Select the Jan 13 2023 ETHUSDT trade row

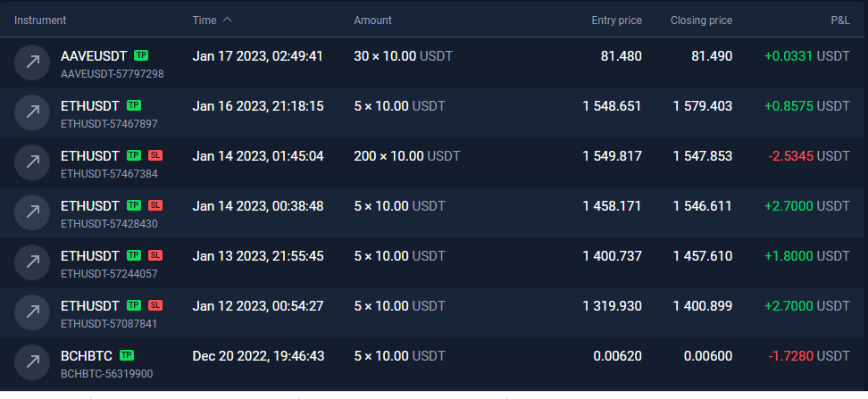tap(432, 262)
